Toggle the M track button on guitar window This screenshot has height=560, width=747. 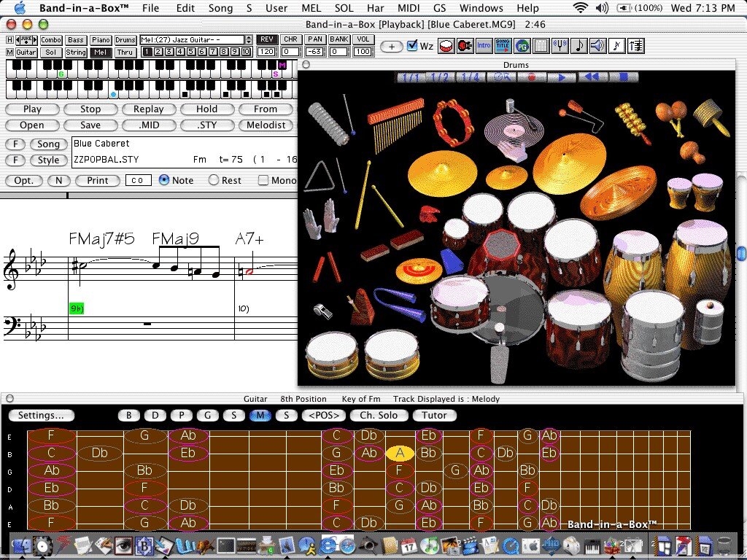(260, 415)
